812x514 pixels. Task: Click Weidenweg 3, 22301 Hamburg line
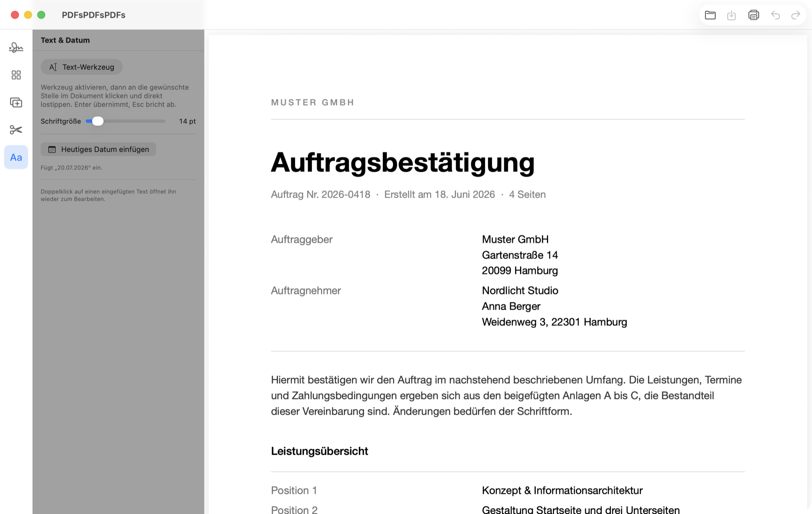(555, 322)
